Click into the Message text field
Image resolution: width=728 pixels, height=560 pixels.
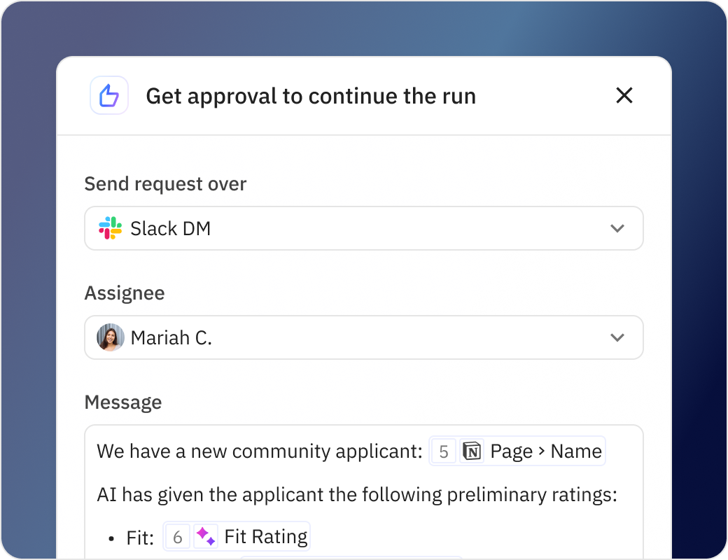click(363, 492)
